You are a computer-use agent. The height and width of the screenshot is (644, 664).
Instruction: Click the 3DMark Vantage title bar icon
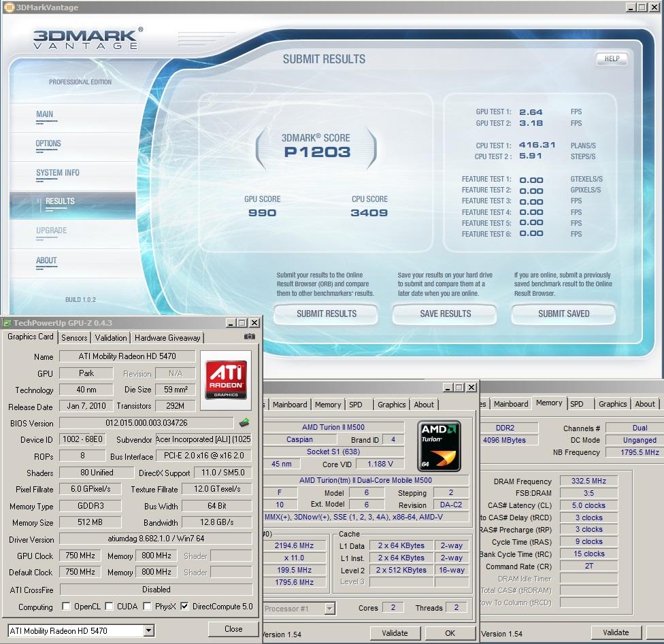coord(9,7)
